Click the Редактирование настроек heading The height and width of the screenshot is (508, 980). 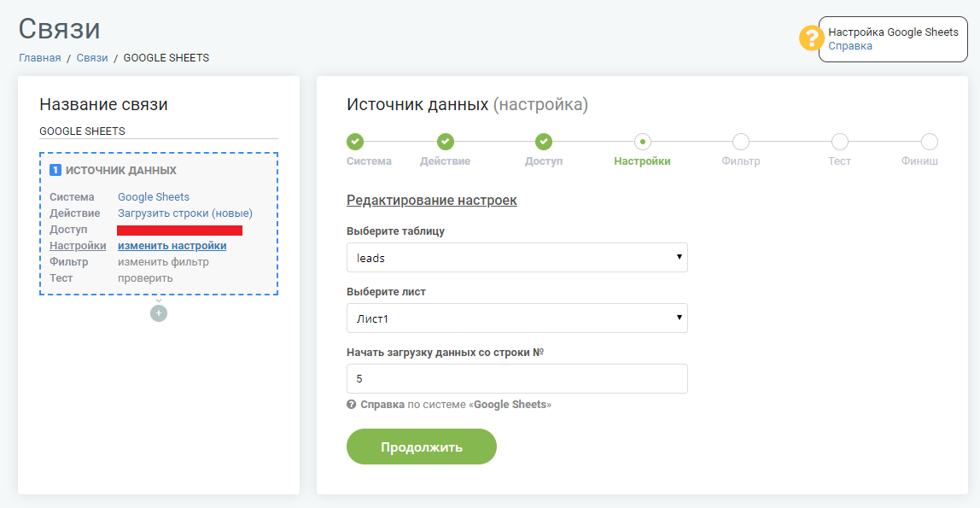(432, 200)
